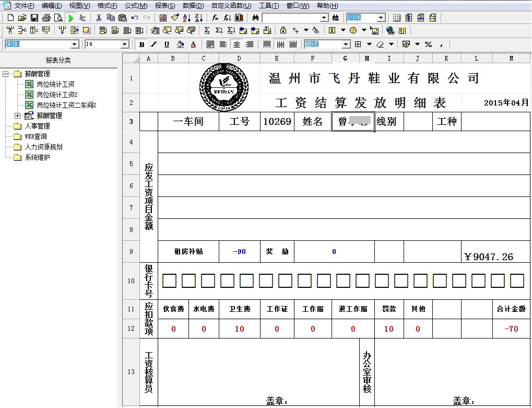Open the font color red A
The width and height of the screenshot is (532, 408).
193,44
